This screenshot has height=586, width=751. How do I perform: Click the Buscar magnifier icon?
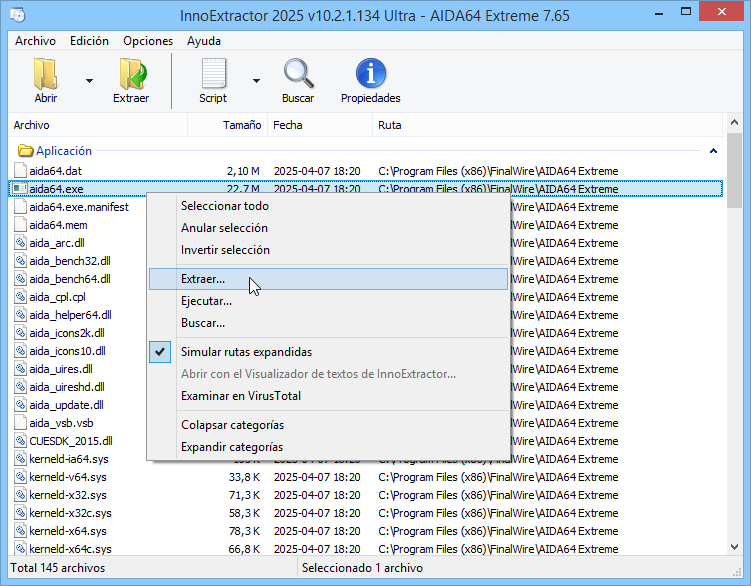click(x=298, y=73)
